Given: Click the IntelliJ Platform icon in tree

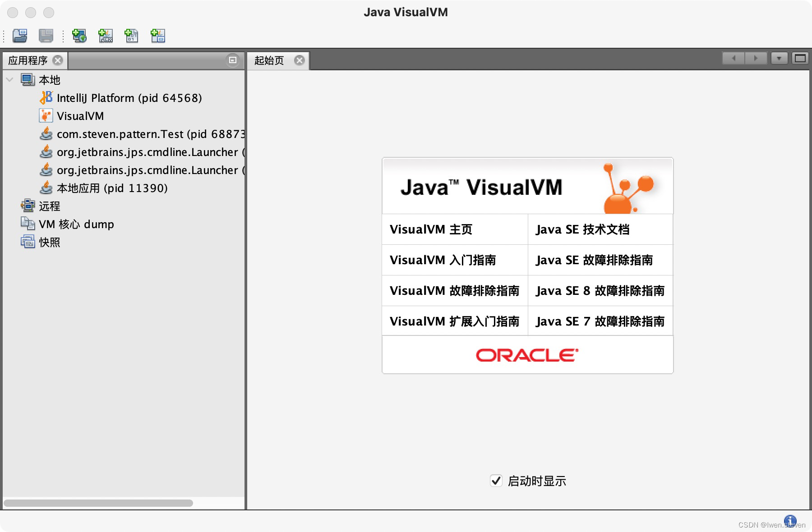Looking at the screenshot, I should tap(46, 97).
